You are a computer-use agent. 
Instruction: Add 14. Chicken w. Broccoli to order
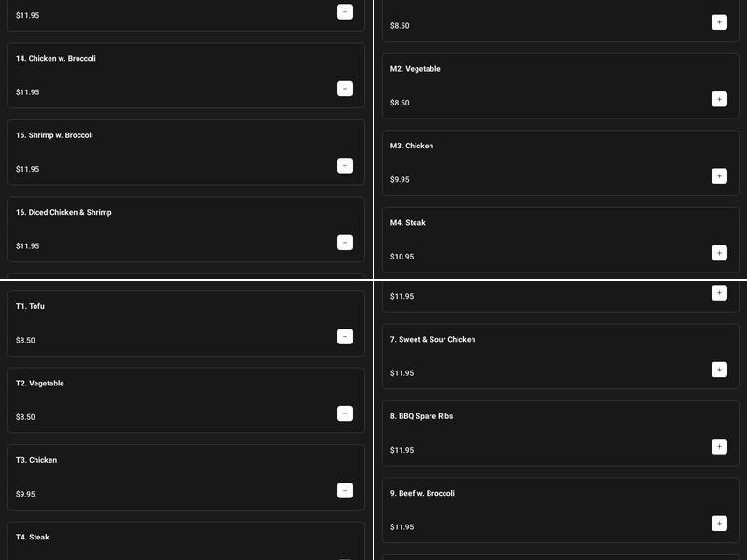(x=345, y=89)
